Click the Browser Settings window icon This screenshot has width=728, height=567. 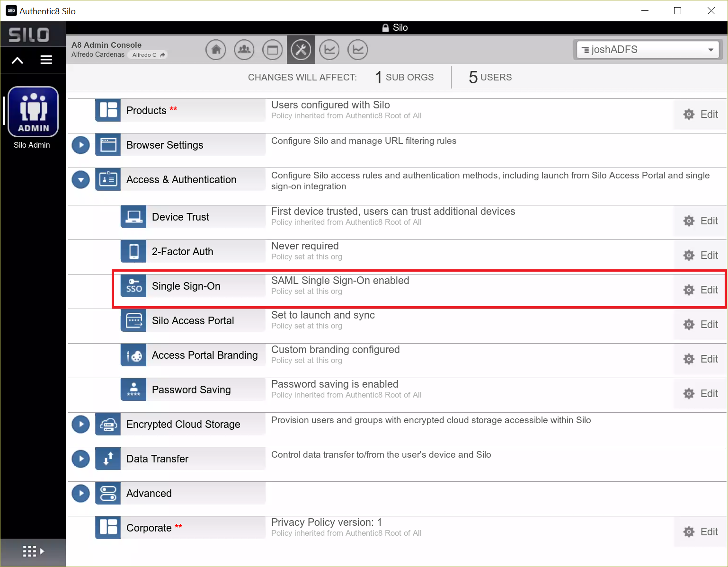pyautogui.click(x=108, y=145)
